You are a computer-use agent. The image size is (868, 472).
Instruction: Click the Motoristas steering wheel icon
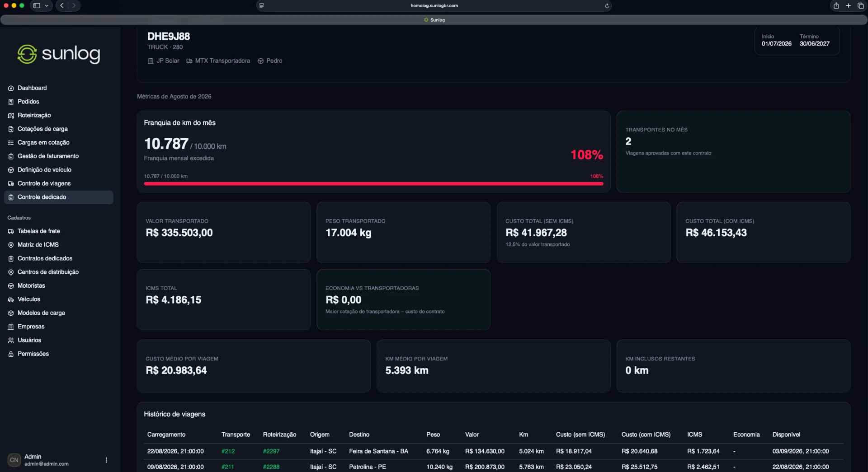click(x=11, y=286)
